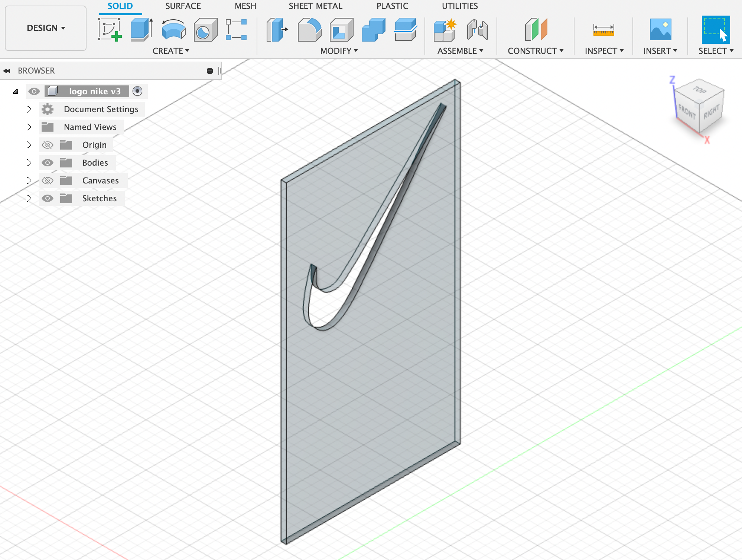Screen dimensions: 742x560
Task: Click the RIGHT face of the view cube
Action: point(711,112)
